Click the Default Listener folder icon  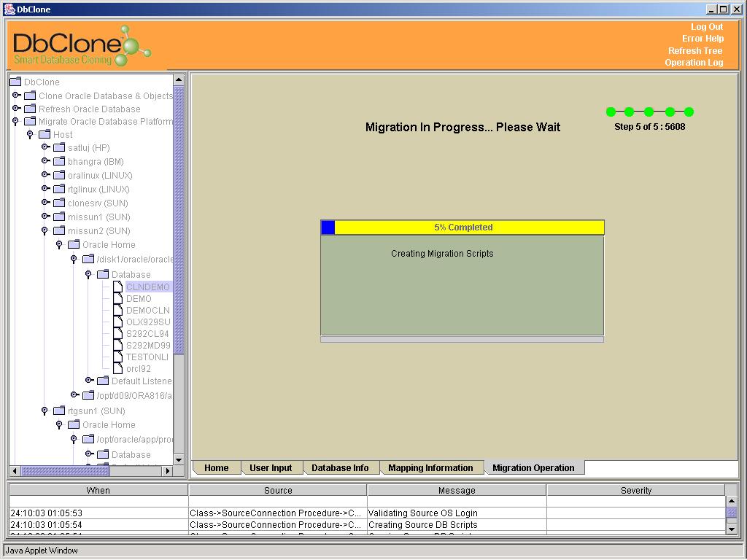[x=103, y=381]
